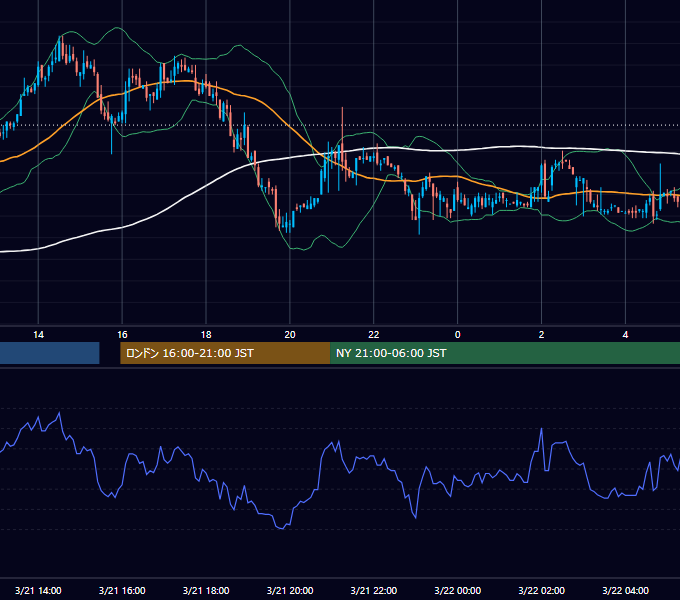The image size is (680, 600).
Task: Click the unlabeled blue session bar
Action: 49,353
